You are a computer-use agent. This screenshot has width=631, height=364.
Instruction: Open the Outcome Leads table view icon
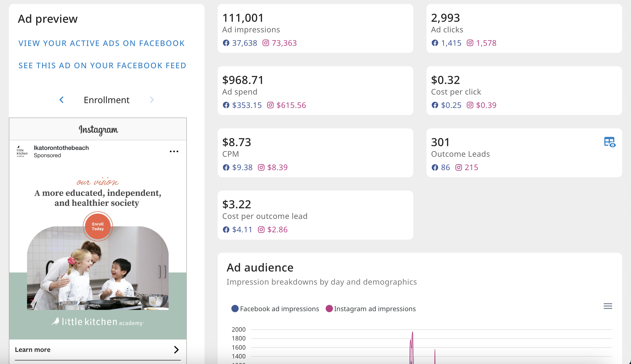point(610,142)
